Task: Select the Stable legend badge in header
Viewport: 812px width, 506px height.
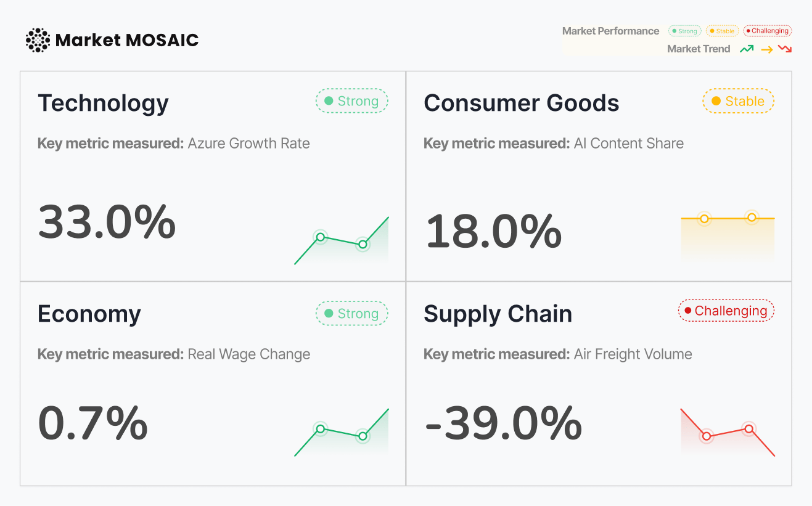Action: point(722,31)
